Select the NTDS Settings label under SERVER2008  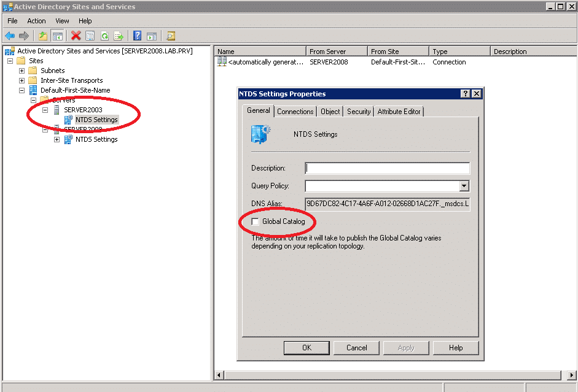(x=96, y=139)
